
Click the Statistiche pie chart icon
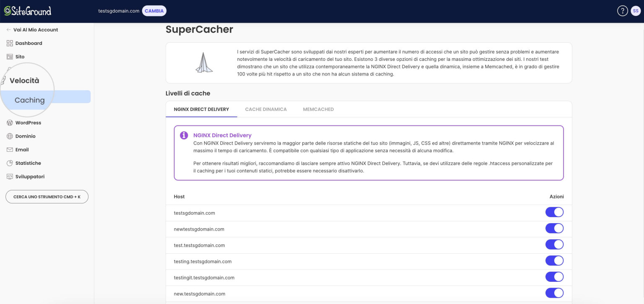click(x=10, y=163)
